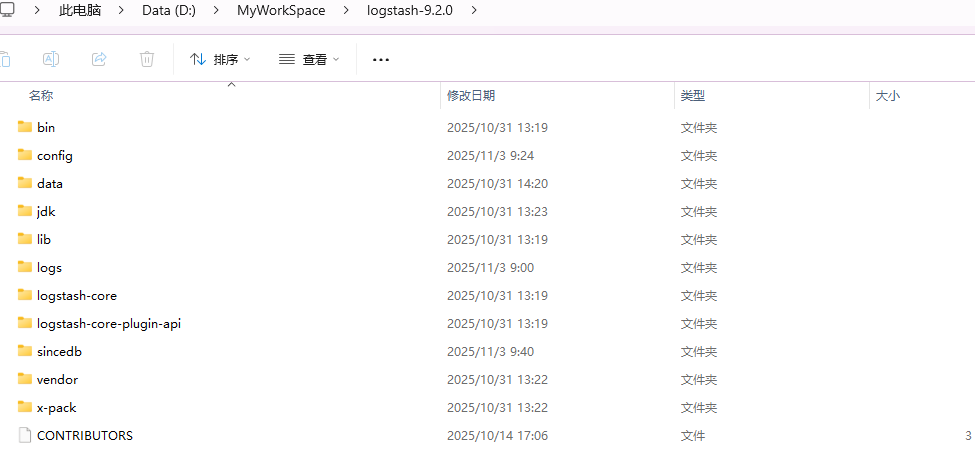Click 文件夹 type in bin row
This screenshot has width=975, height=449.
[699, 127]
